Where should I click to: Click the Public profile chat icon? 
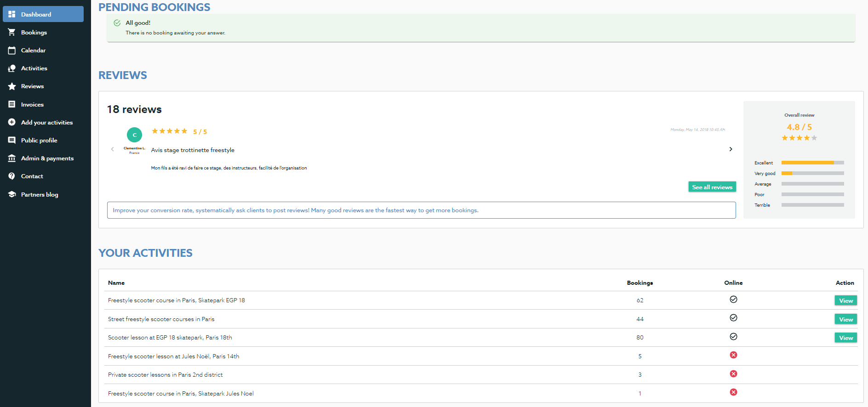tap(12, 140)
